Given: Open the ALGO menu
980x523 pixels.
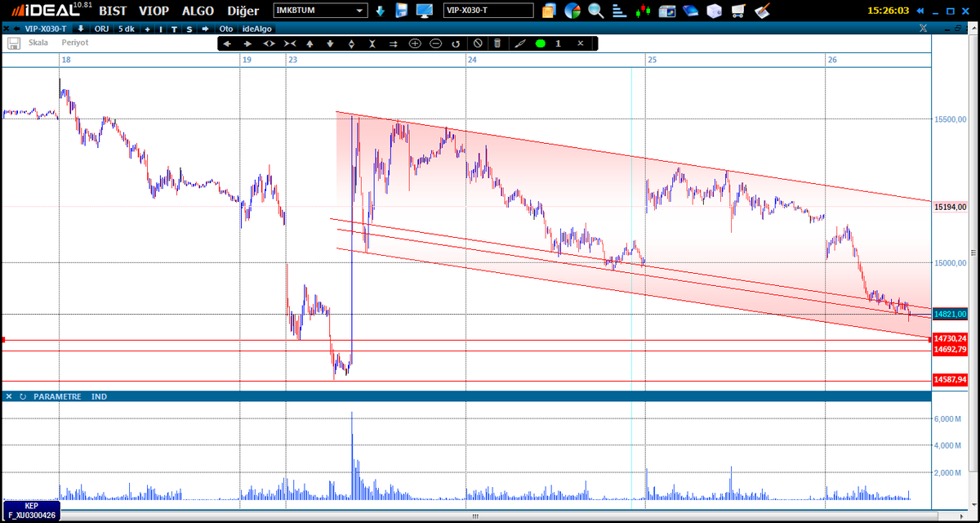Looking at the screenshot, I should coord(197,11).
